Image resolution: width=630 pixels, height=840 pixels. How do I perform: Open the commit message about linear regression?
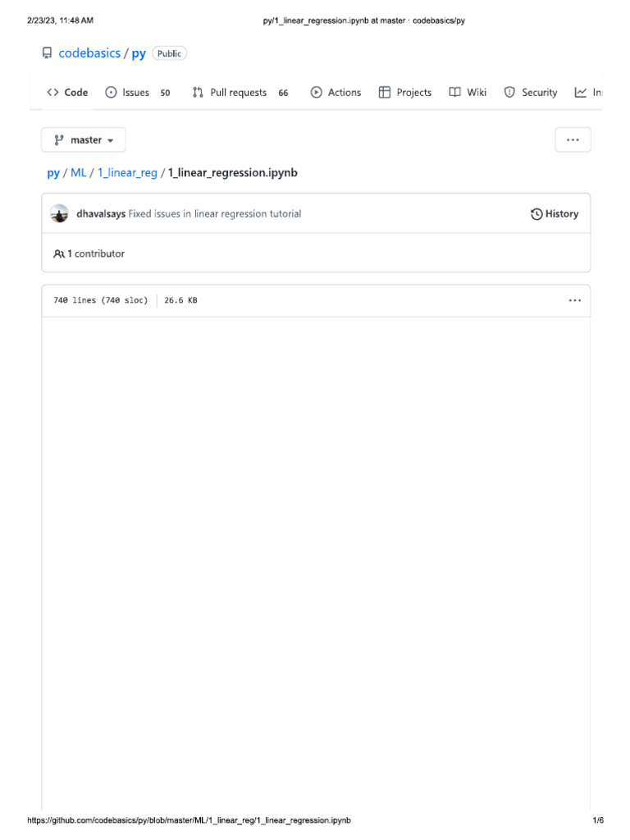pos(215,214)
